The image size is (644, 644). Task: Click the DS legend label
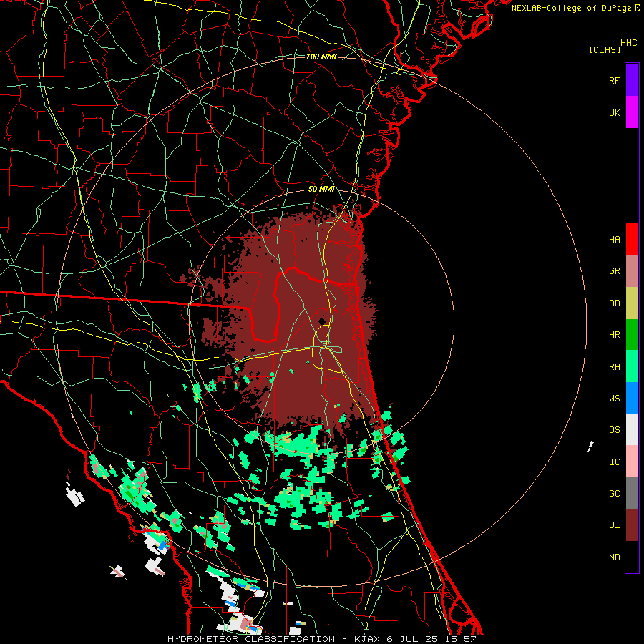[x=614, y=429]
